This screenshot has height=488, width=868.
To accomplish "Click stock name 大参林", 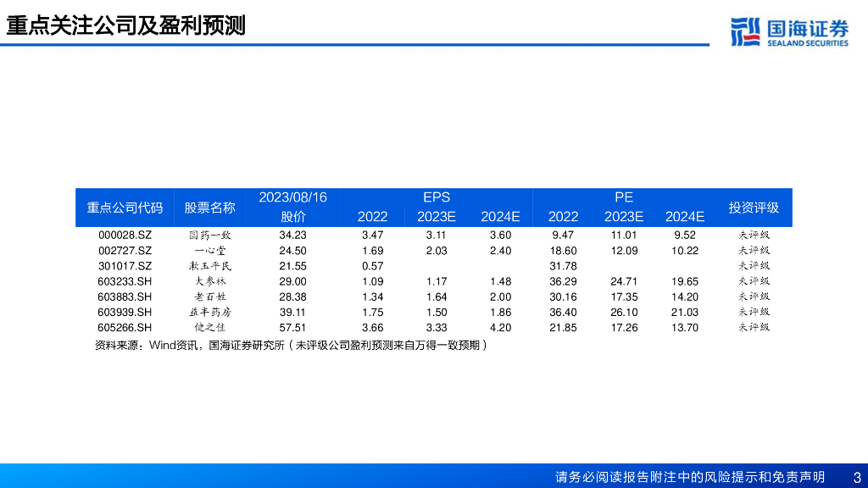I will [x=210, y=281].
